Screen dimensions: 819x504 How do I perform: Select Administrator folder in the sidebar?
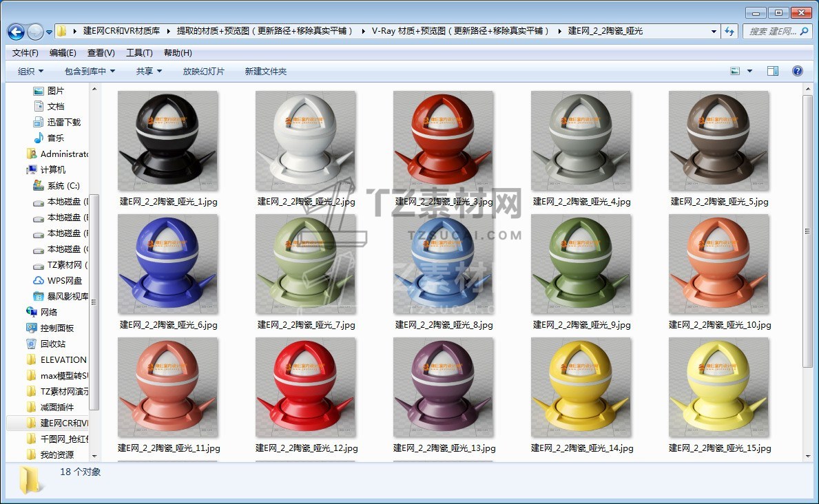pyautogui.click(x=57, y=154)
